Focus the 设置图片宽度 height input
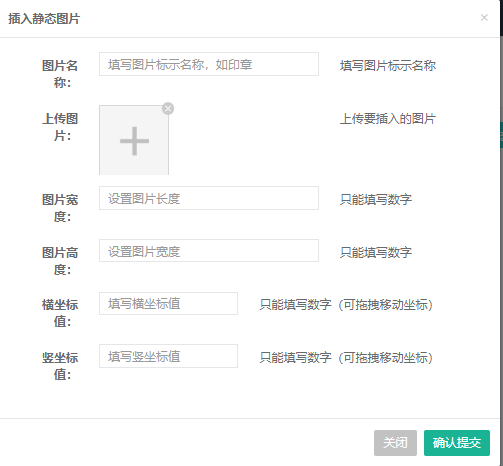The width and height of the screenshot is (503, 466). coord(209,251)
